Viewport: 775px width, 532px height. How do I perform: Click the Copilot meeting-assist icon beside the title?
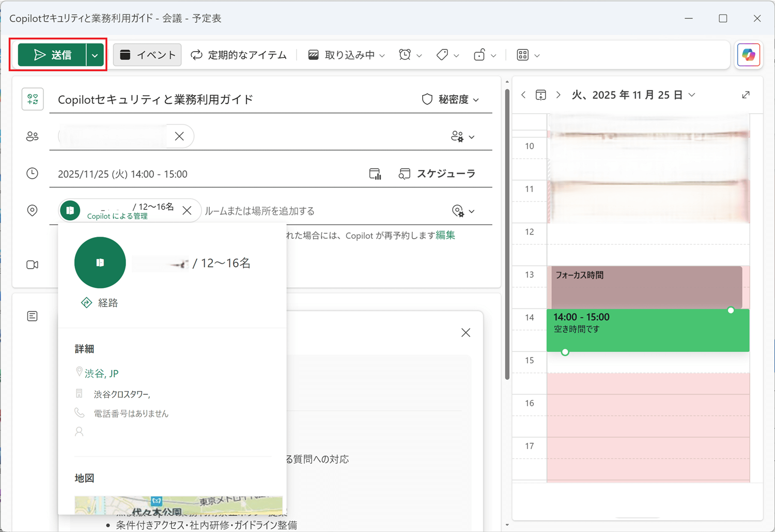(x=33, y=99)
